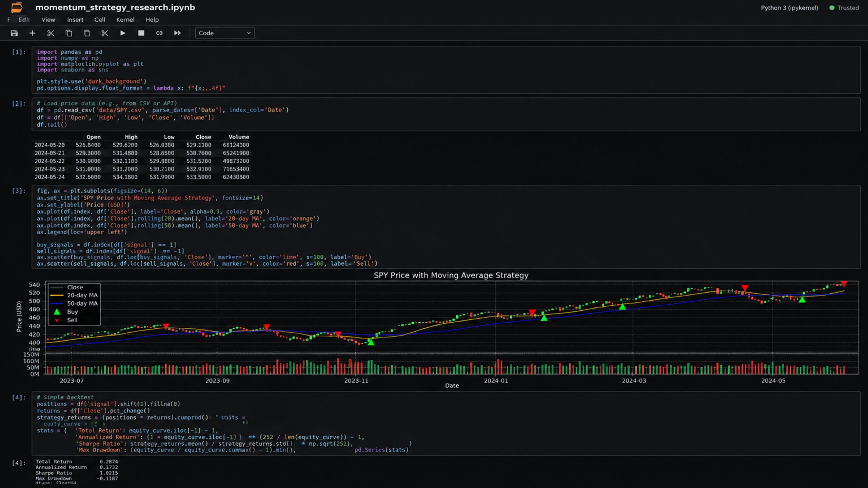868x488 pixels.
Task: Click the Help menu
Action: [x=152, y=20]
